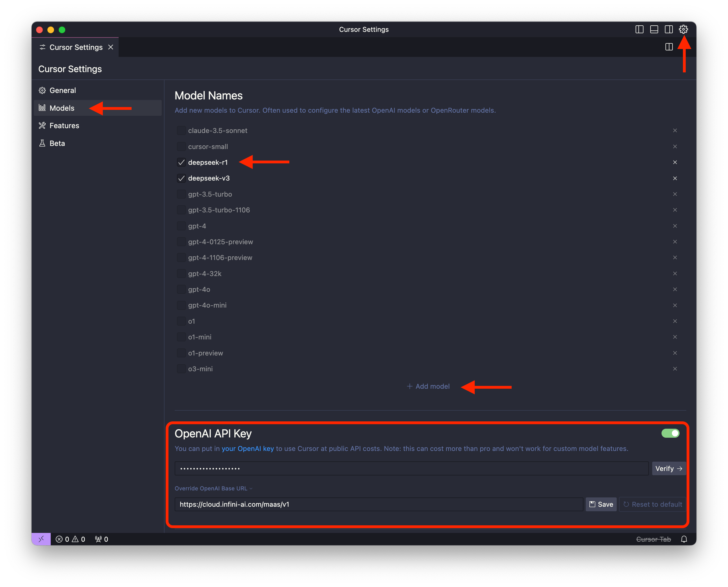Remove gpt-4-0125-preview with its X icon
This screenshot has height=587, width=728.
(675, 242)
